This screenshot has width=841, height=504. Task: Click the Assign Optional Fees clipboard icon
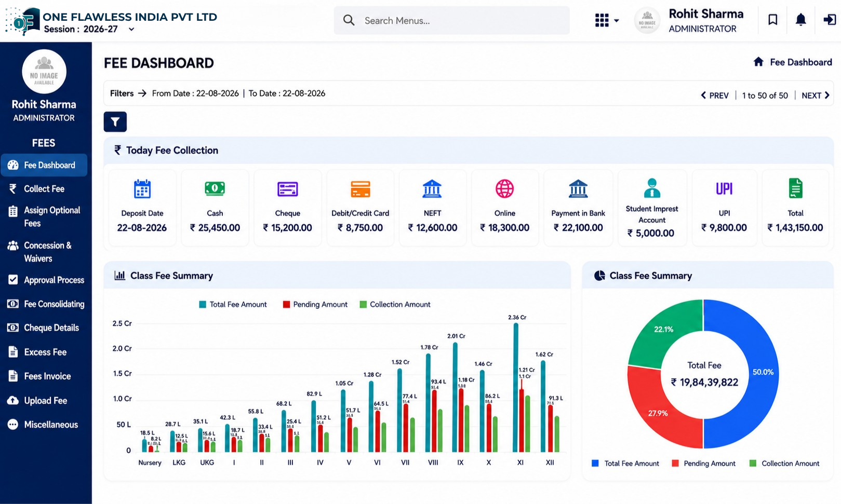pos(13,211)
